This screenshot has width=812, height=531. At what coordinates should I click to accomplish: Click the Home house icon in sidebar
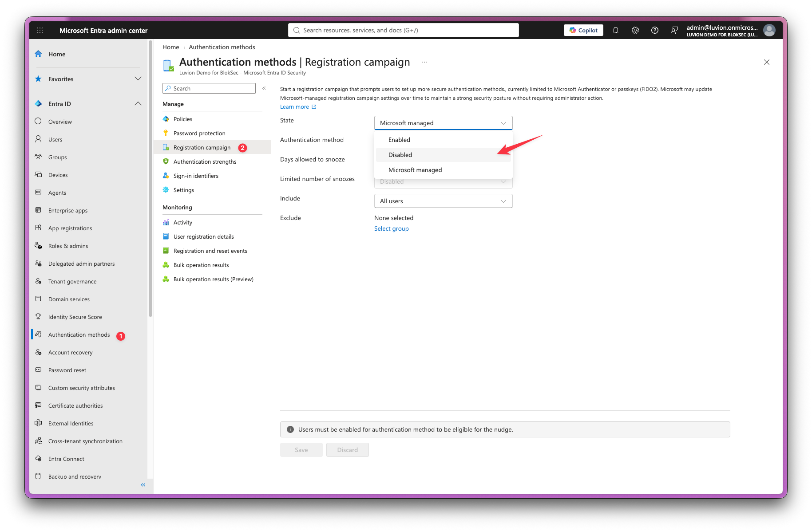[x=39, y=54]
